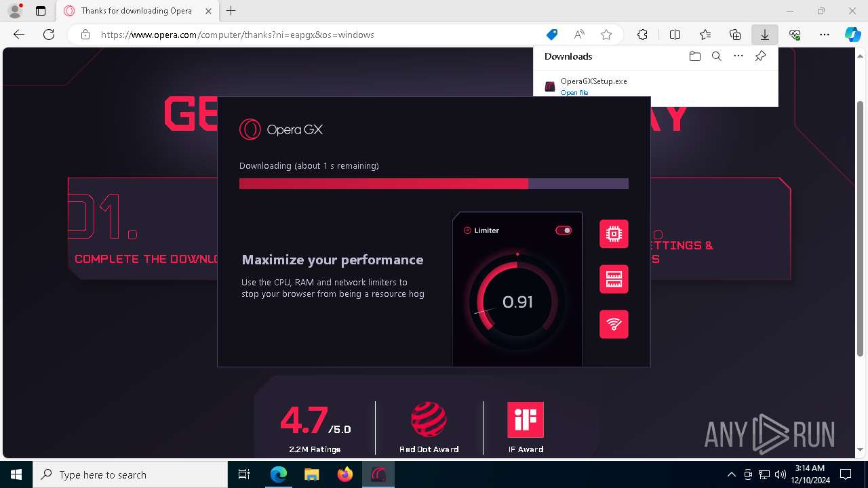Select the RAM limiter memory icon
The height and width of the screenshot is (488, 868).
614,279
